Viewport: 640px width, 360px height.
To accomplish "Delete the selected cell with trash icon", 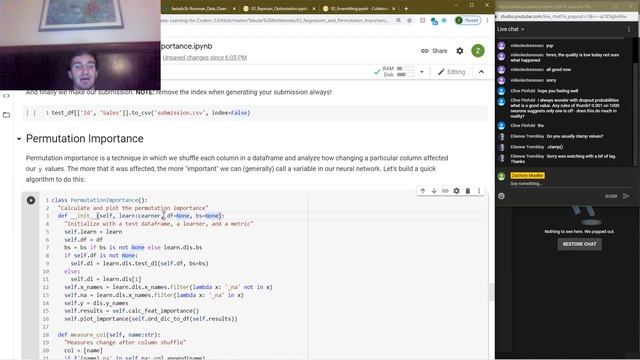I will [468, 191].
